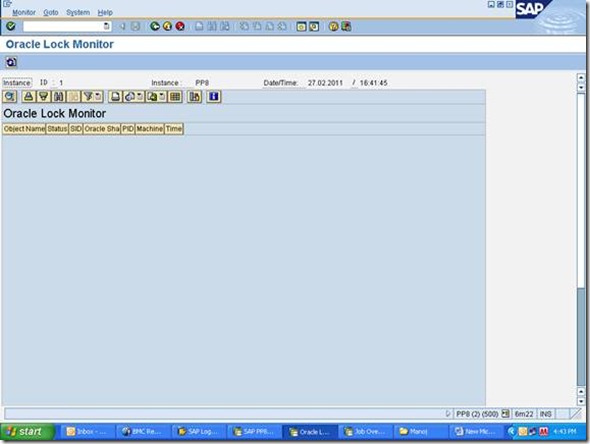Switch to the SAP Log... taskbar item
590x444 pixels.
click(x=198, y=432)
